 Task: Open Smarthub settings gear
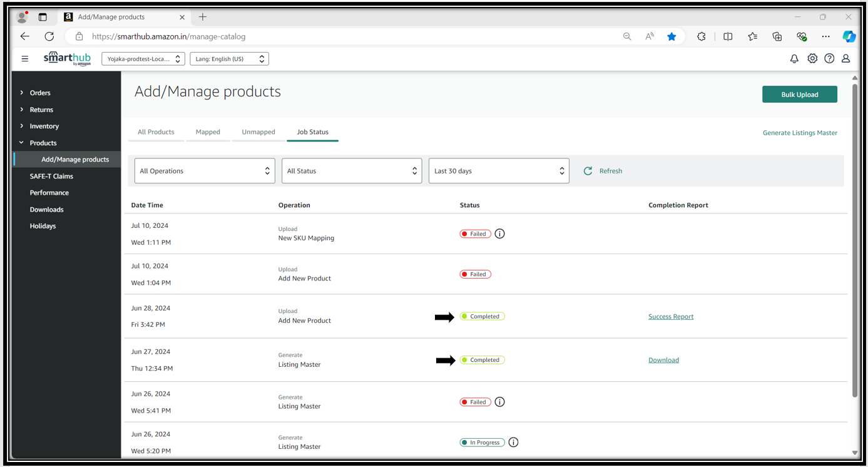(x=812, y=58)
